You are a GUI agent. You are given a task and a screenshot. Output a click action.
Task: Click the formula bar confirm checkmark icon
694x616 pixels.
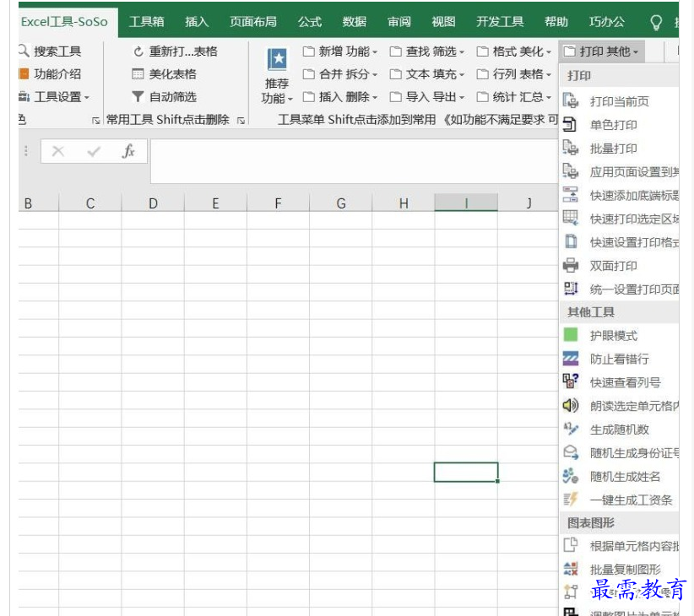click(94, 152)
